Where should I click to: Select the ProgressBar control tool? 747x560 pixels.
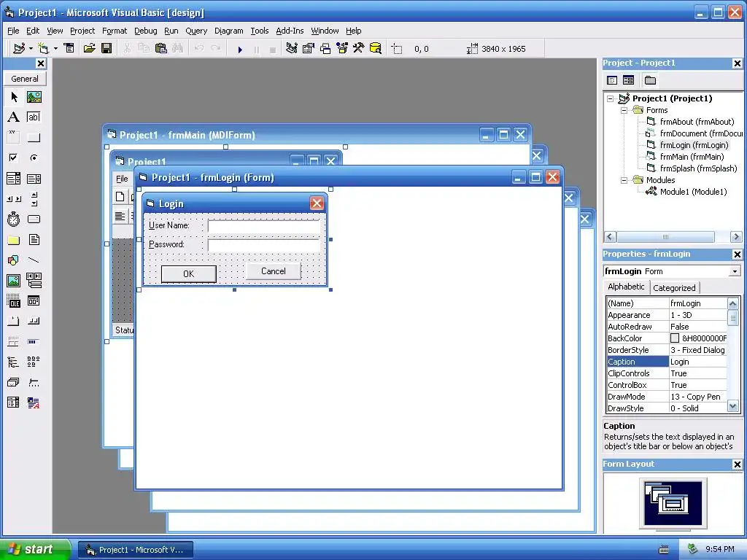pos(34,342)
